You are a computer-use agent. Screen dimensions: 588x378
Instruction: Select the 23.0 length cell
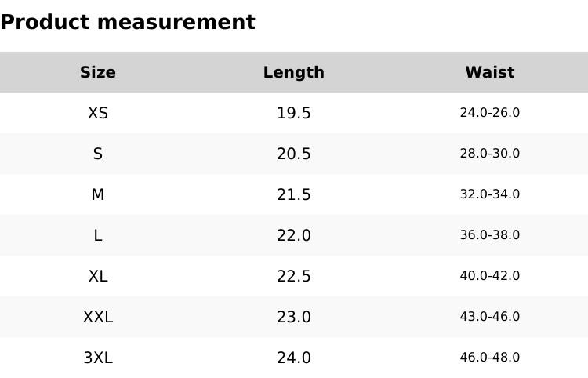[x=294, y=317]
